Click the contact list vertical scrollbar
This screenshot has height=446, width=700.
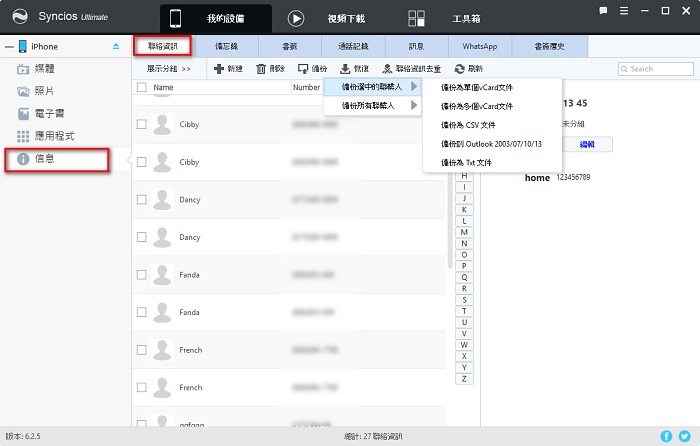[x=450, y=221]
